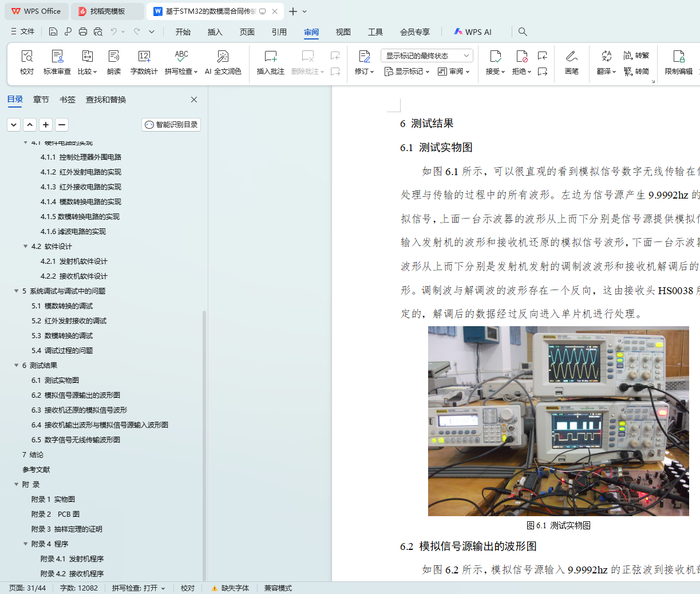Collapse the 4.2 软件设计 tree node
The width and height of the screenshot is (700, 594).
tap(25, 247)
